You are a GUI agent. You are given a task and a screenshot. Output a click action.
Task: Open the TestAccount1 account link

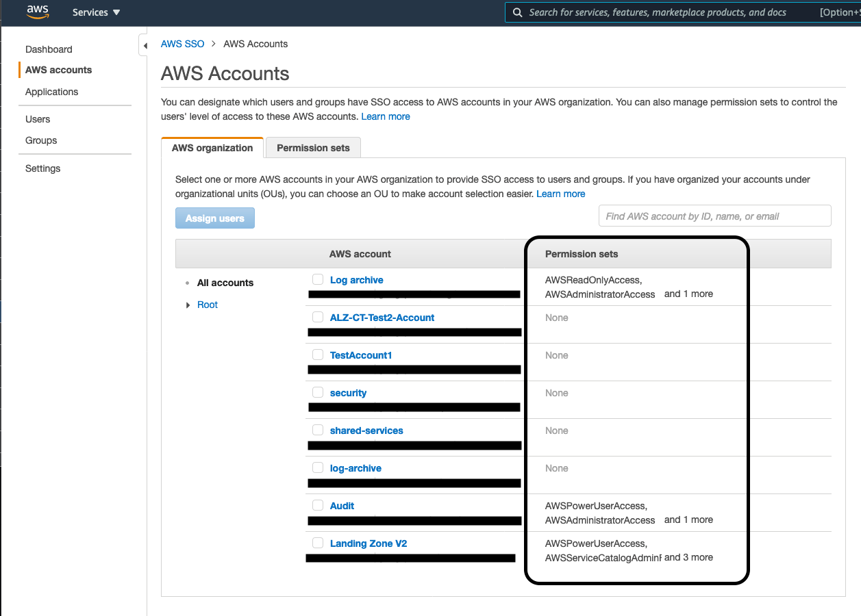coord(361,355)
